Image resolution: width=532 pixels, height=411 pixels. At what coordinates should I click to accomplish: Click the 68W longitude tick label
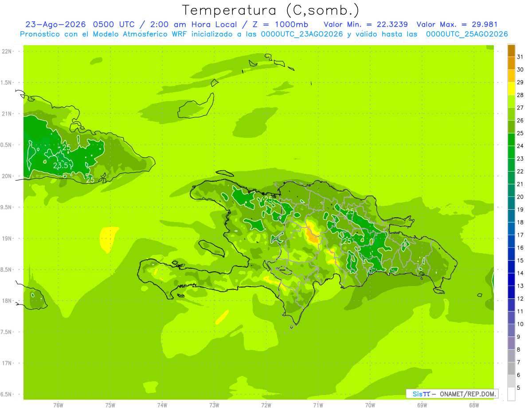474,405
